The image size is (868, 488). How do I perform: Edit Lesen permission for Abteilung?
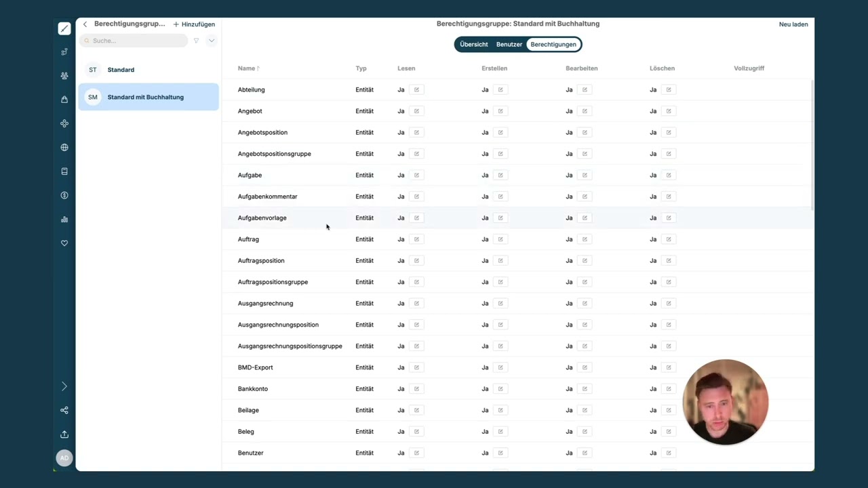416,89
